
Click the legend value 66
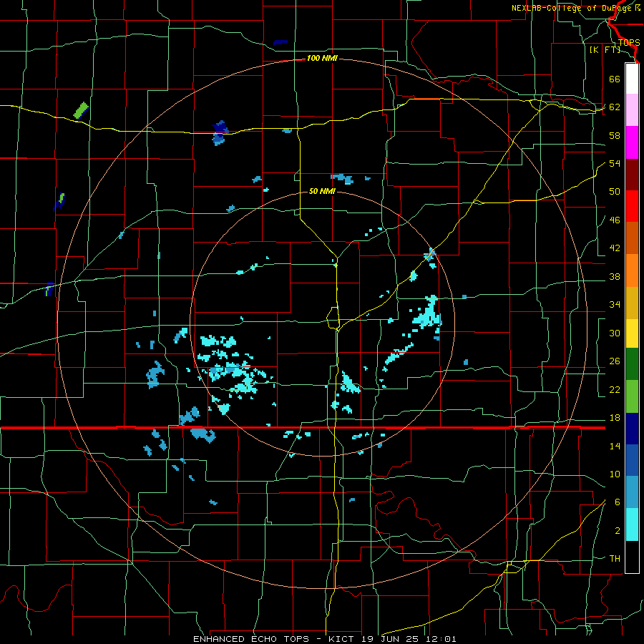point(615,79)
